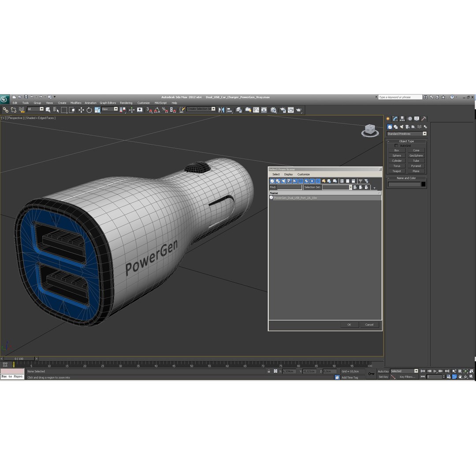Open the Key Filters dialog
Screen dimensions: 476x476
click(x=407, y=377)
